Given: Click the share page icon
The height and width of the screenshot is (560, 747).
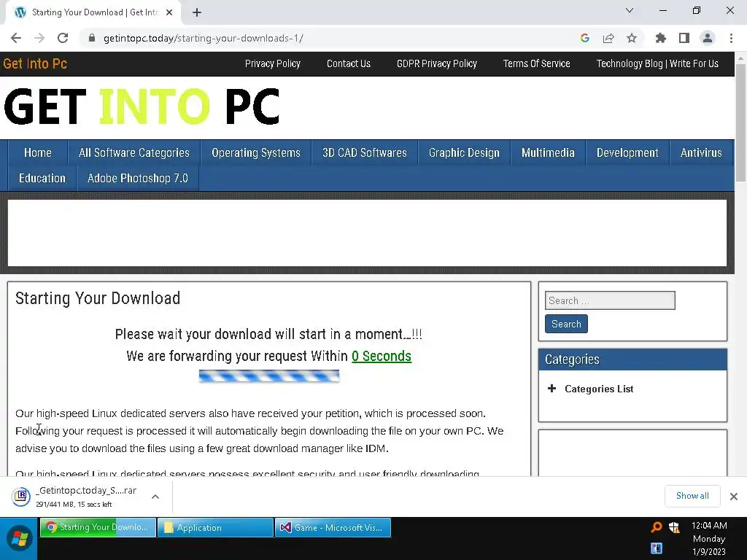Looking at the screenshot, I should click(x=608, y=38).
